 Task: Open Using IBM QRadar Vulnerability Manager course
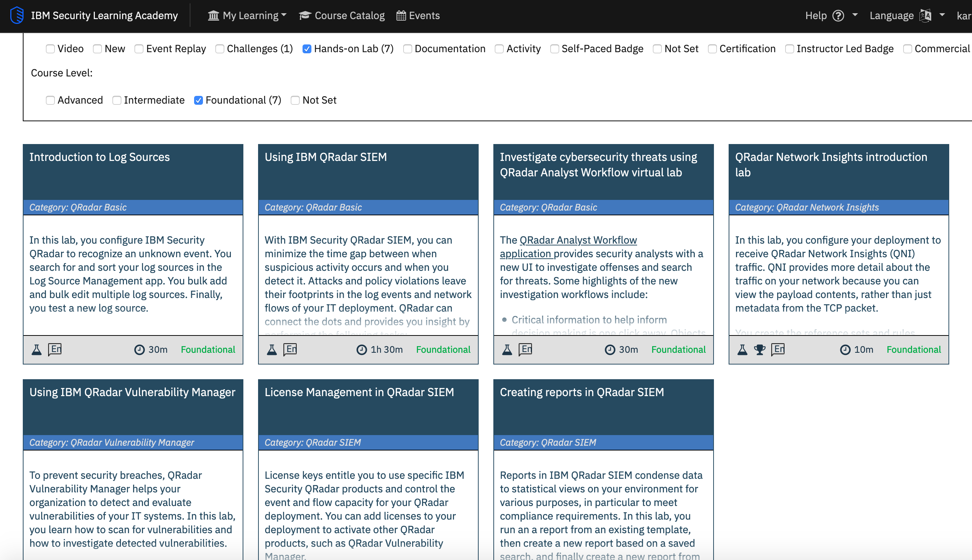point(132,392)
